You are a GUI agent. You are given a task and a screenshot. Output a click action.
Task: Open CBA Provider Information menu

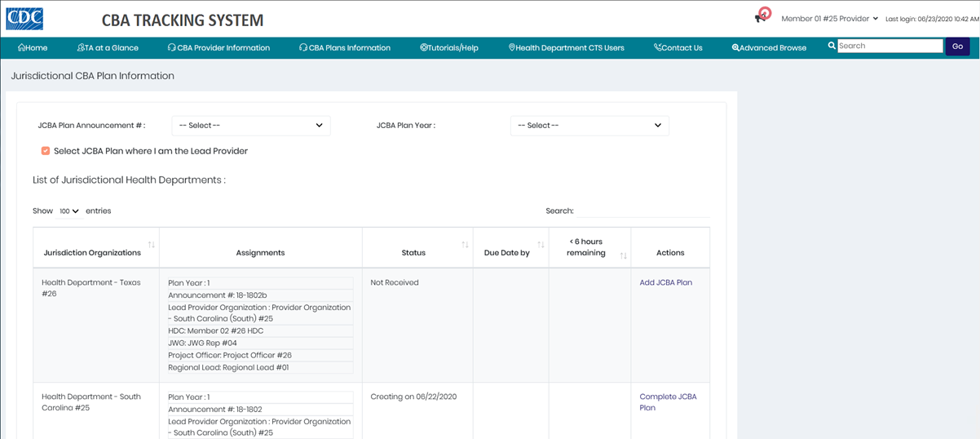coord(219,48)
